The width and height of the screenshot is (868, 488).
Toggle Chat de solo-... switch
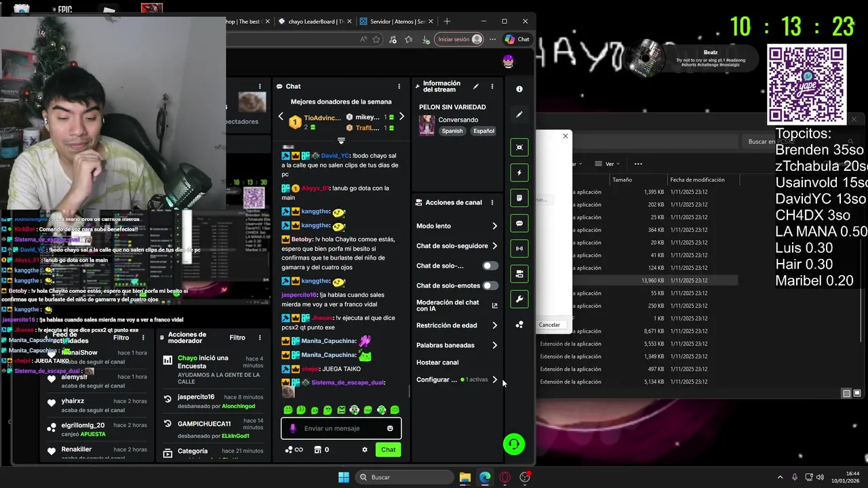click(x=490, y=266)
